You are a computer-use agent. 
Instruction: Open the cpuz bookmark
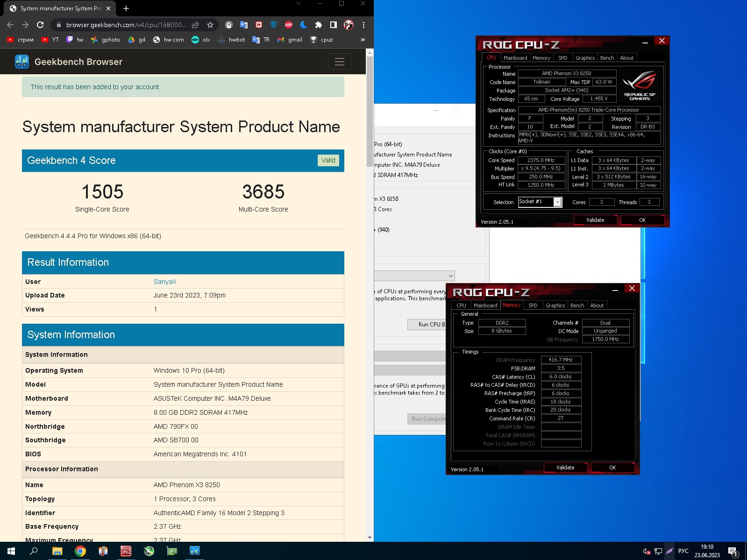(x=321, y=40)
